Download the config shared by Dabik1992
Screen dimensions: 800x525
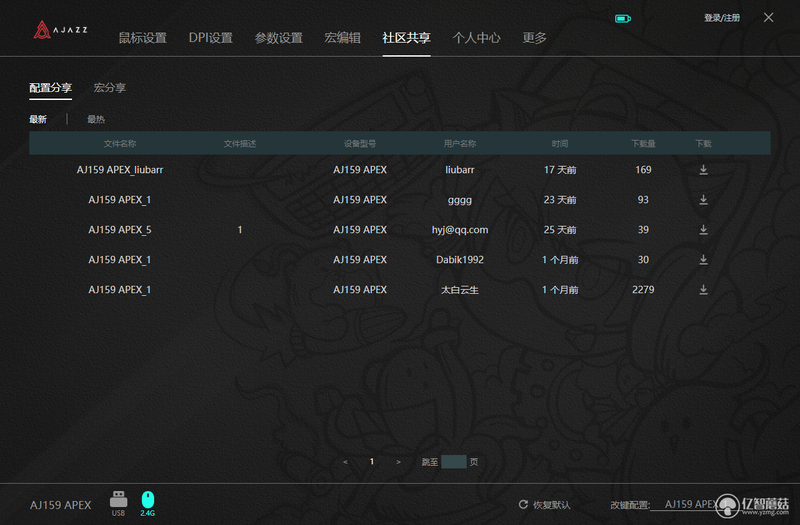pyautogui.click(x=703, y=260)
